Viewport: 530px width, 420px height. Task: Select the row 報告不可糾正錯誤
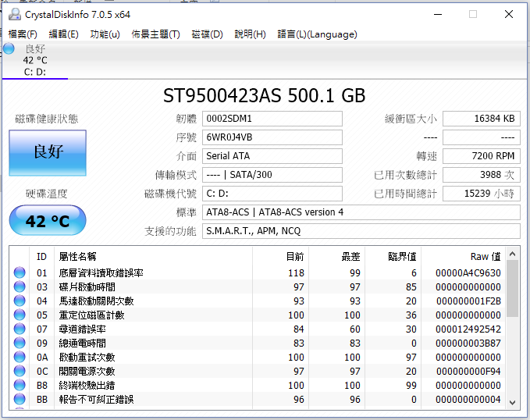258,399
